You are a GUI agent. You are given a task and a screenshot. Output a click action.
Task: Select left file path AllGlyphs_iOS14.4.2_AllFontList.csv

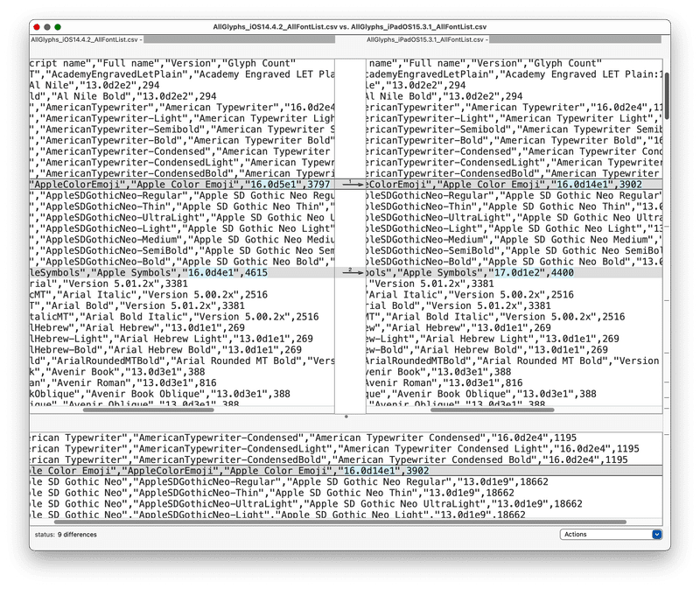[x=85, y=39]
